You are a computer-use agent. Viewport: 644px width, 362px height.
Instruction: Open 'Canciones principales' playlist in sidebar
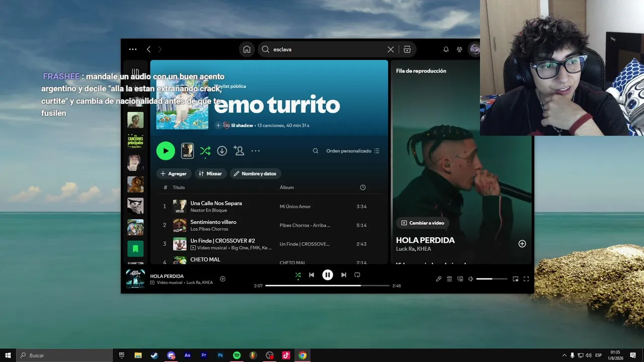pos(135,141)
